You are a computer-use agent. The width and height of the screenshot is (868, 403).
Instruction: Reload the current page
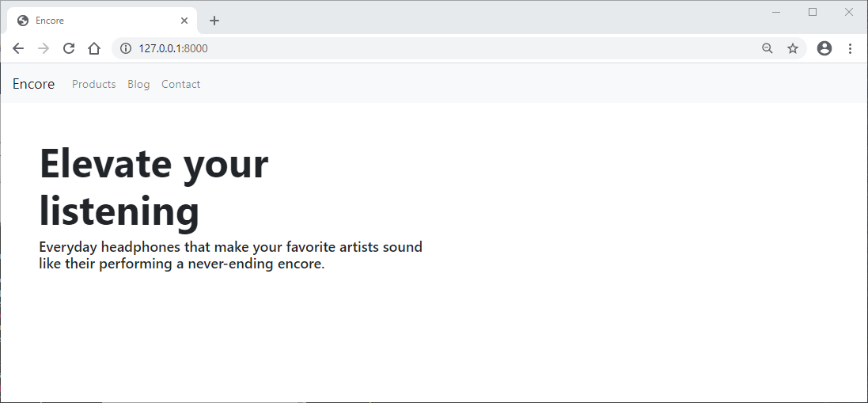tap(69, 48)
